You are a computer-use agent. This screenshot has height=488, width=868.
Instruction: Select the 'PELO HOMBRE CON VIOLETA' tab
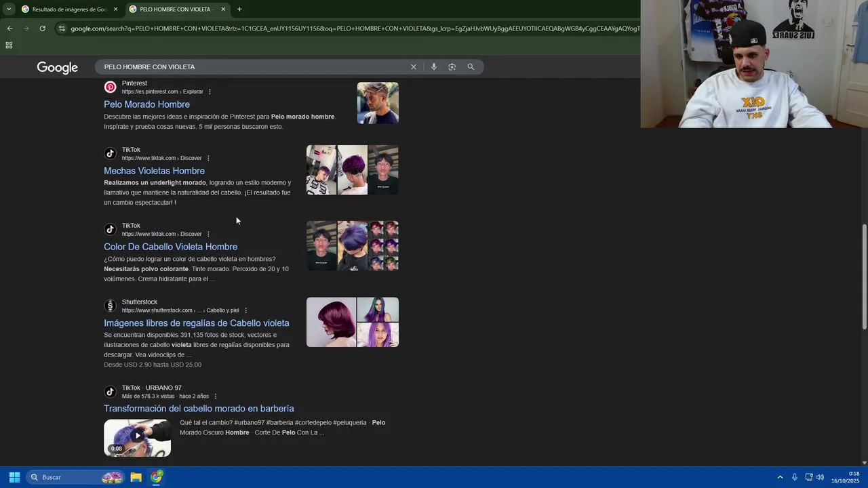click(x=176, y=9)
